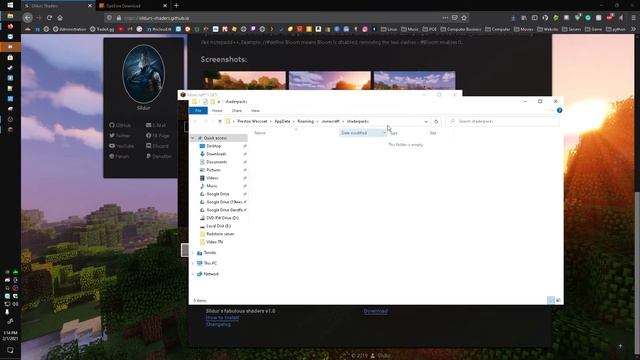The width and height of the screenshot is (640, 360).
Task: Open the python bookmarks folder
Action: point(616,29)
